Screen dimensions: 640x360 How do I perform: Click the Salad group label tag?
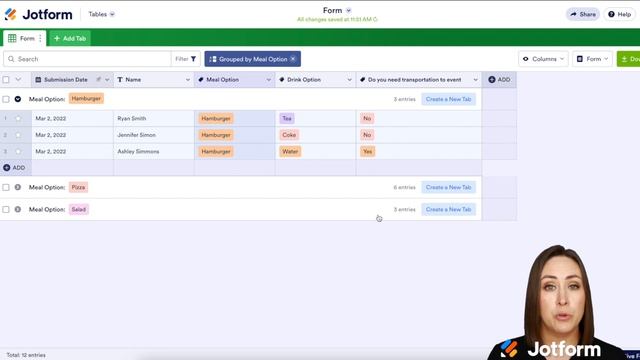pos(79,209)
